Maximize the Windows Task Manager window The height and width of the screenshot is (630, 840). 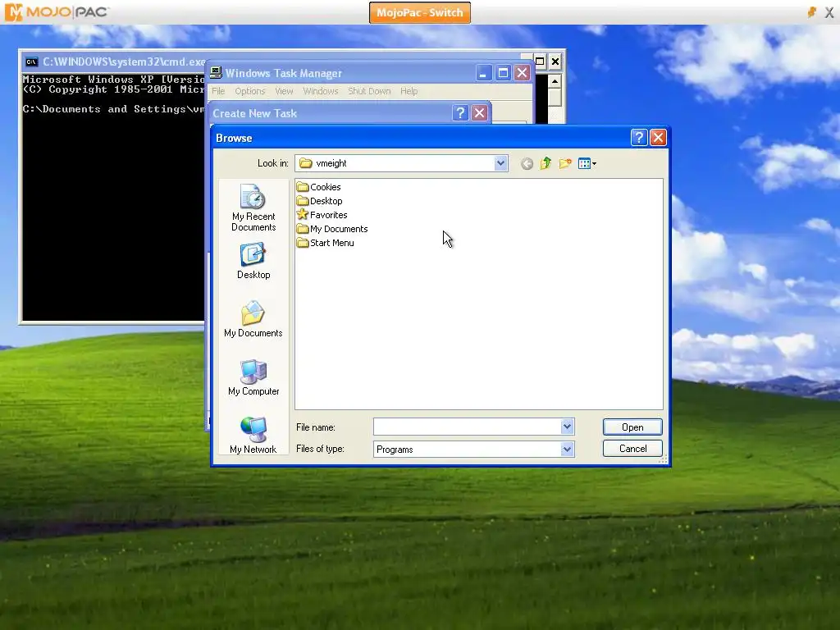[503, 73]
